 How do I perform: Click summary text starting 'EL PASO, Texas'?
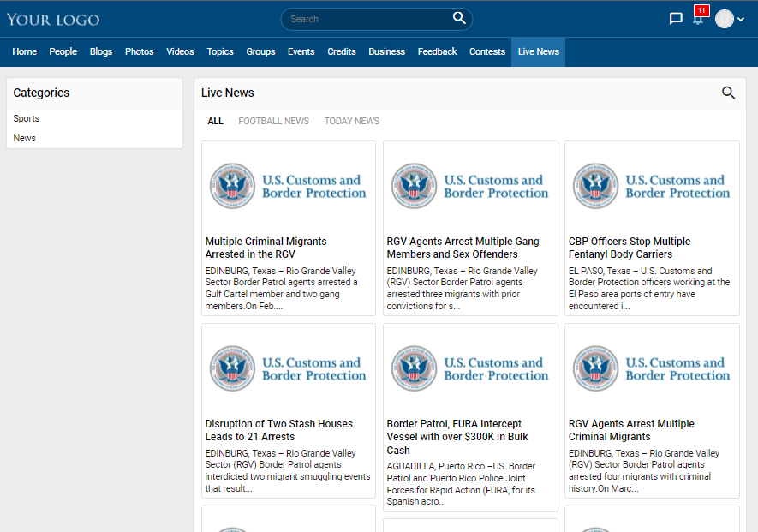pos(649,288)
